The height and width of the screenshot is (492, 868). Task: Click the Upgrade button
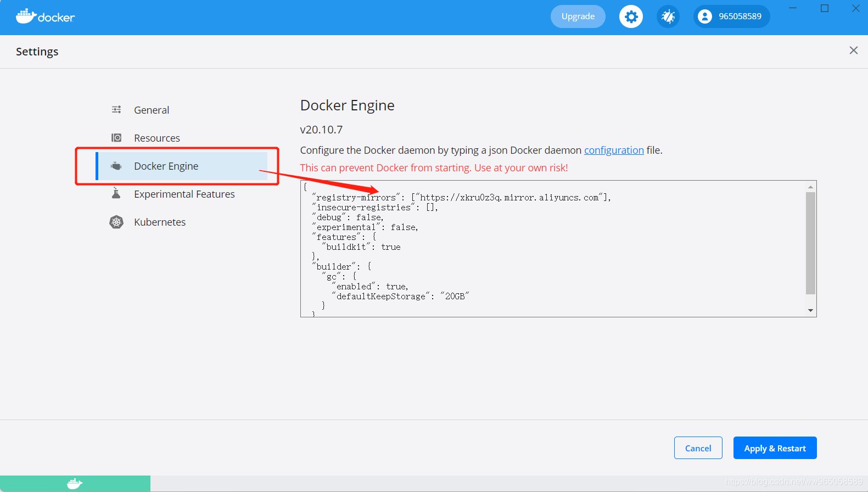tap(578, 16)
